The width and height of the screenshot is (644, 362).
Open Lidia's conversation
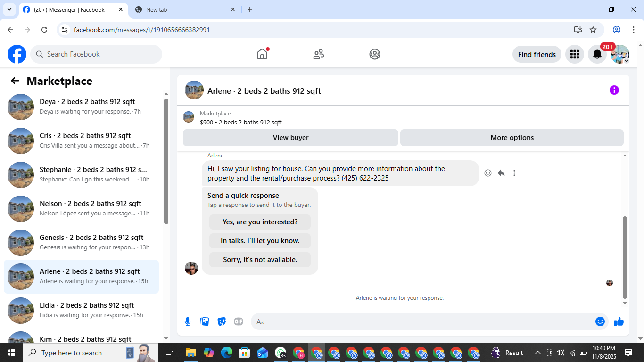pyautogui.click(x=81, y=311)
